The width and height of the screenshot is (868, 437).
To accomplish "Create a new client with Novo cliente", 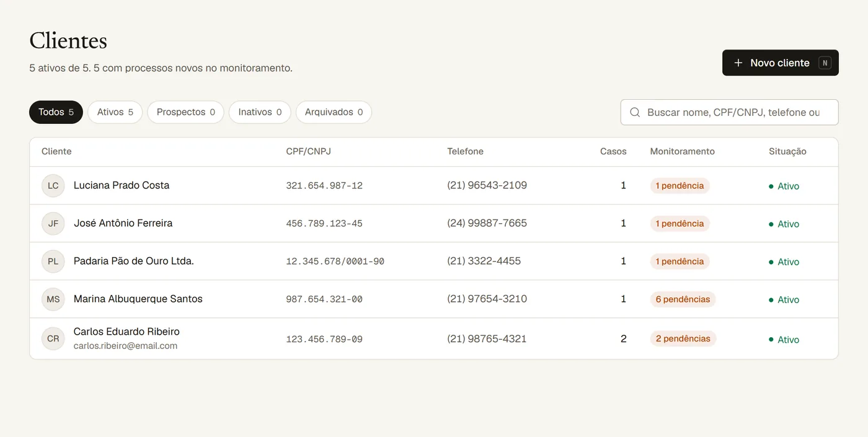I will (x=780, y=63).
